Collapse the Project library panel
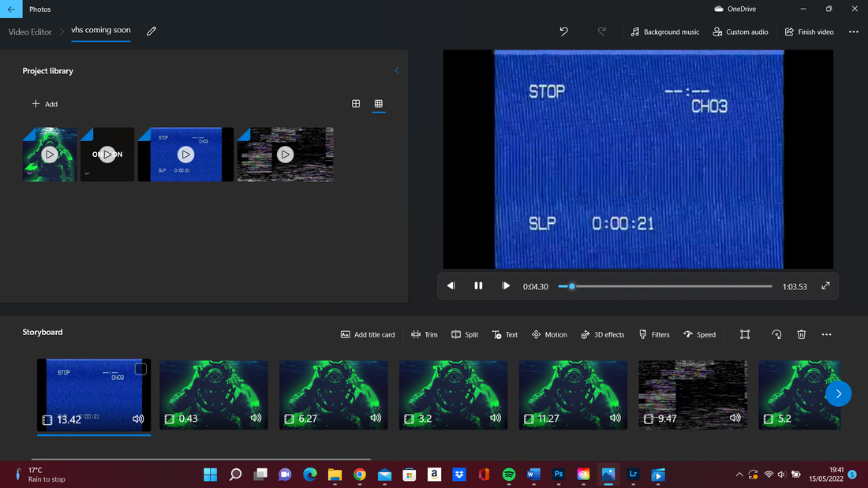Image resolution: width=868 pixels, height=488 pixels. point(396,71)
